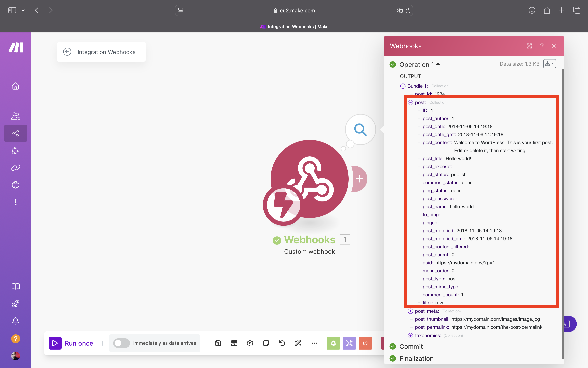Screen dimensions: 588x368
Task: Click guid value https://mydomain.dev/?p=1
Action: [465, 263]
